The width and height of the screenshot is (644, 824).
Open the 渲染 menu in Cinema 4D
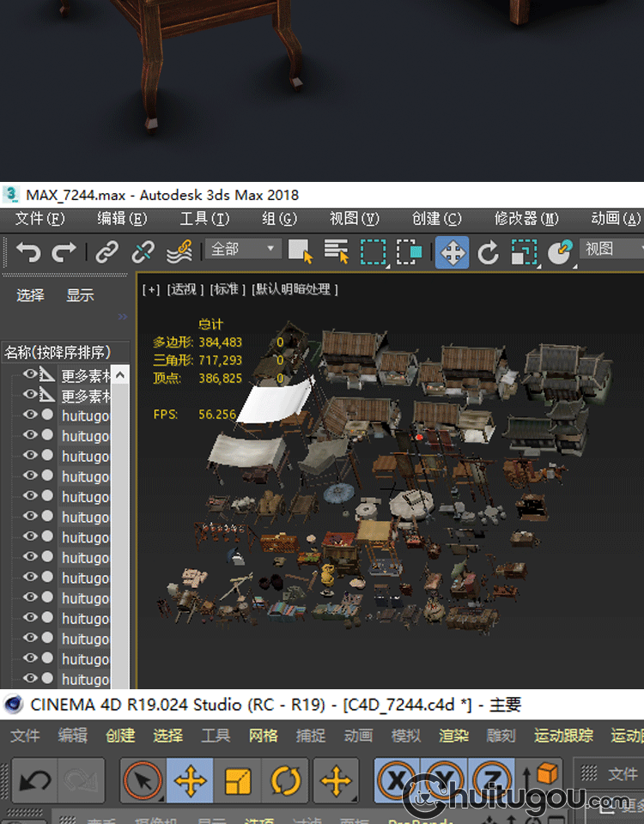tap(453, 736)
